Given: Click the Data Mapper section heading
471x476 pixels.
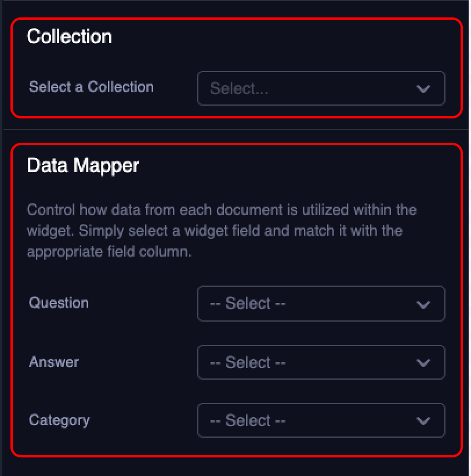Looking at the screenshot, I should click(x=84, y=165).
